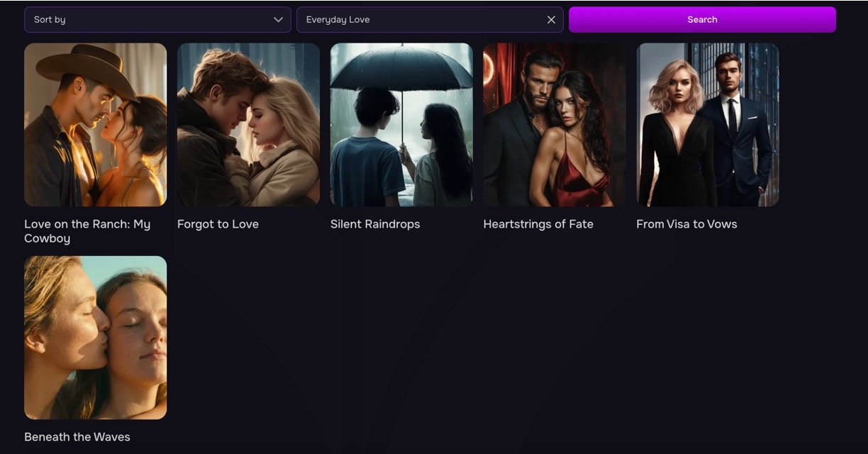Select the Forgot to Love cover image

point(248,125)
